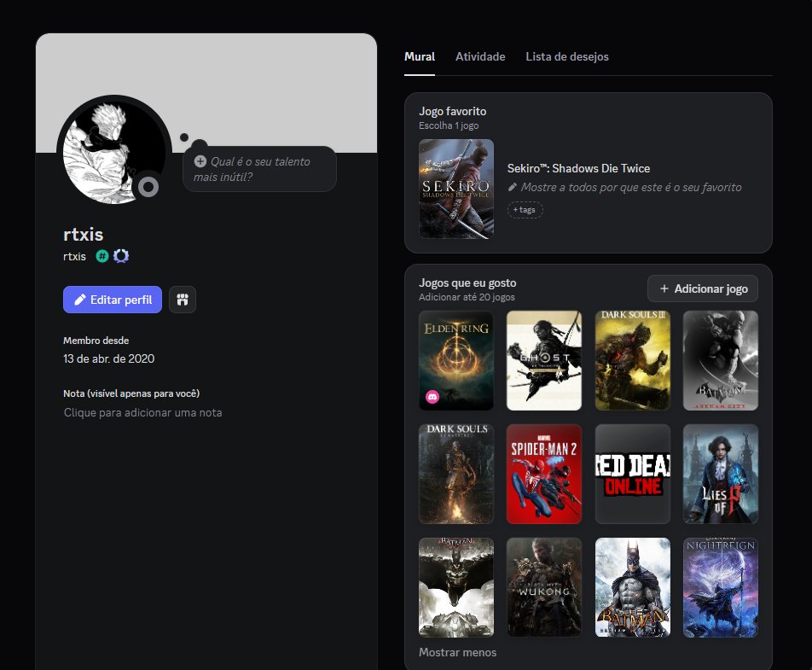The image size is (812, 670).
Task: Click the pink Discord icon on Elden Ring cover
Action: pos(432,397)
